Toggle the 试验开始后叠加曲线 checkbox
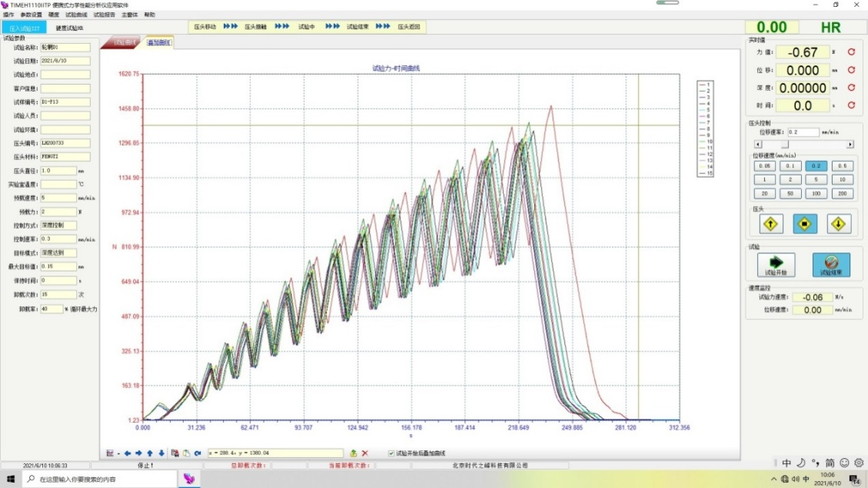The width and height of the screenshot is (868, 488). [x=392, y=453]
